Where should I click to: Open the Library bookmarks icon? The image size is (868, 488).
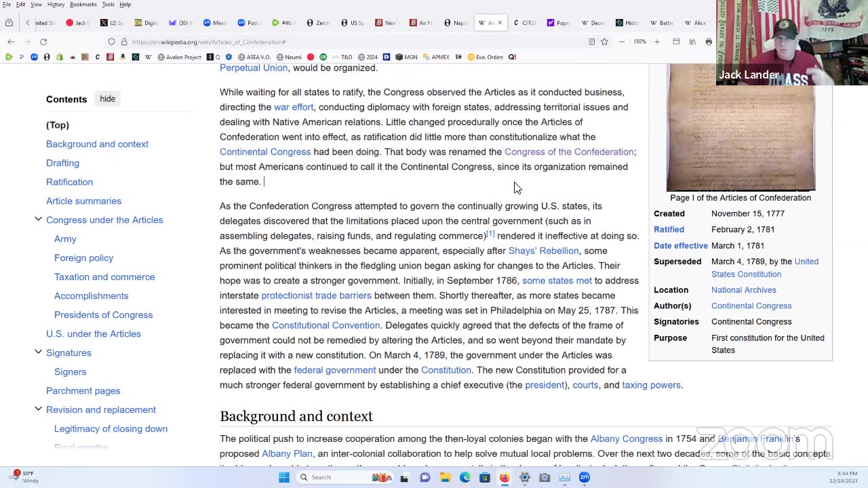[x=692, y=42]
